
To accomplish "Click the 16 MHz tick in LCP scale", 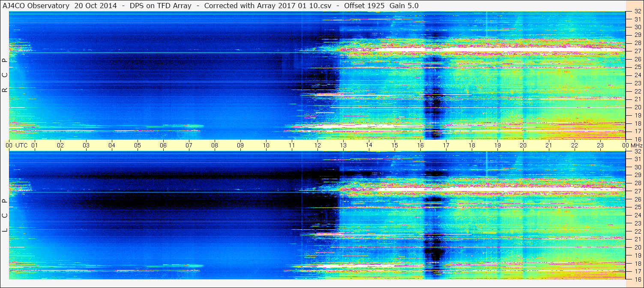I will pos(637,279).
